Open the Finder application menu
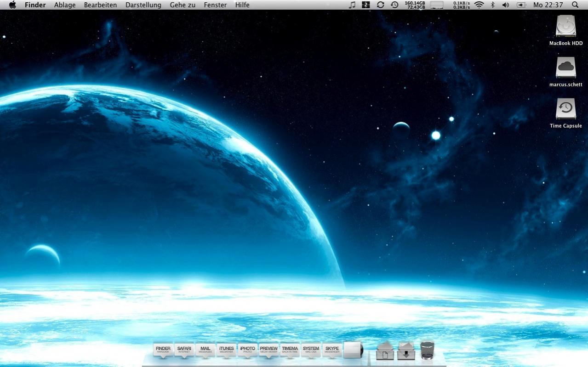This screenshot has width=588, height=367. click(x=35, y=5)
